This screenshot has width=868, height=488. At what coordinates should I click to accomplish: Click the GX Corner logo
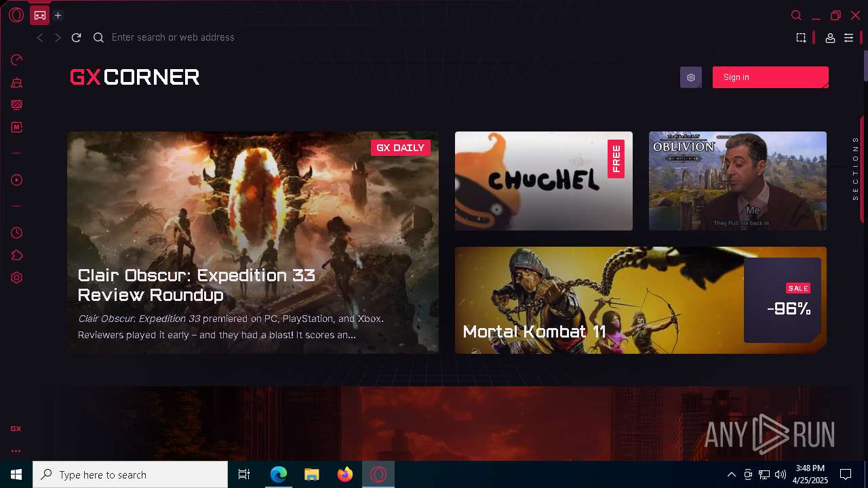(135, 77)
